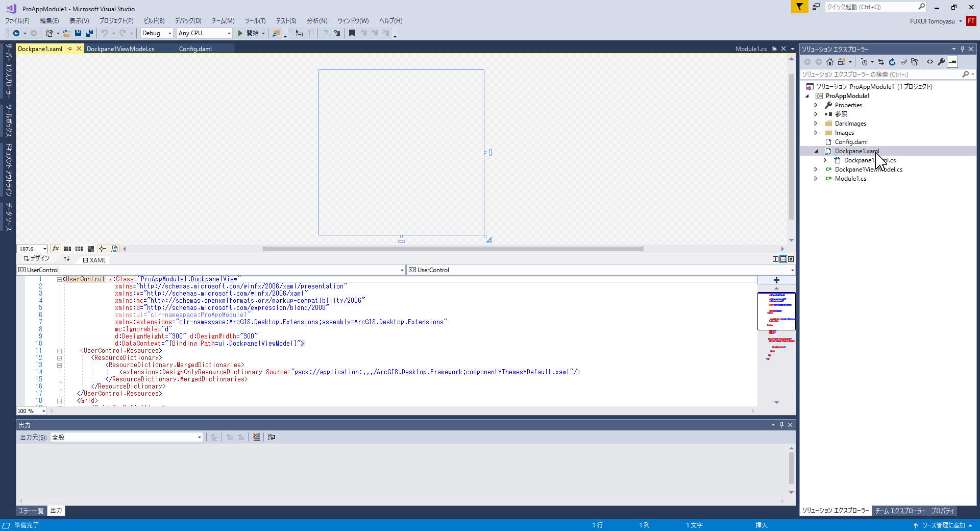This screenshot has height=531, width=980.
Task: Toggle snap to snaplines crosshair button
Action: coord(103,249)
